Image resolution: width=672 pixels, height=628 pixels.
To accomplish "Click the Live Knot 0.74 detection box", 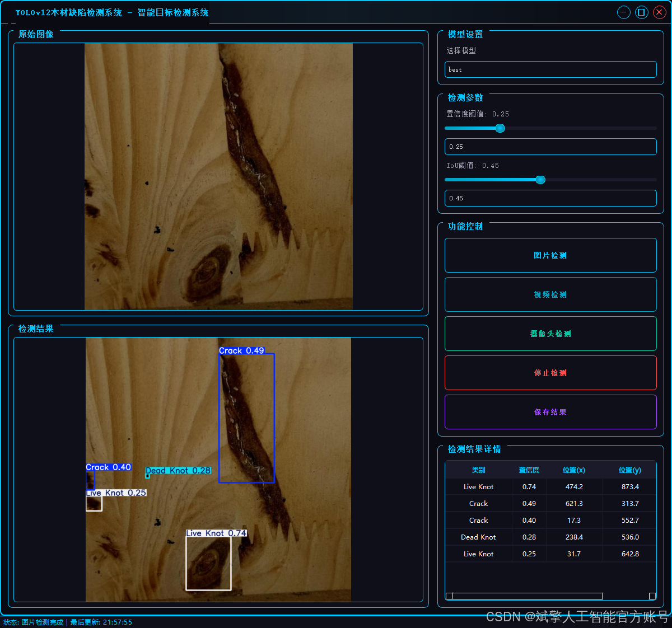I will pyautogui.click(x=208, y=563).
